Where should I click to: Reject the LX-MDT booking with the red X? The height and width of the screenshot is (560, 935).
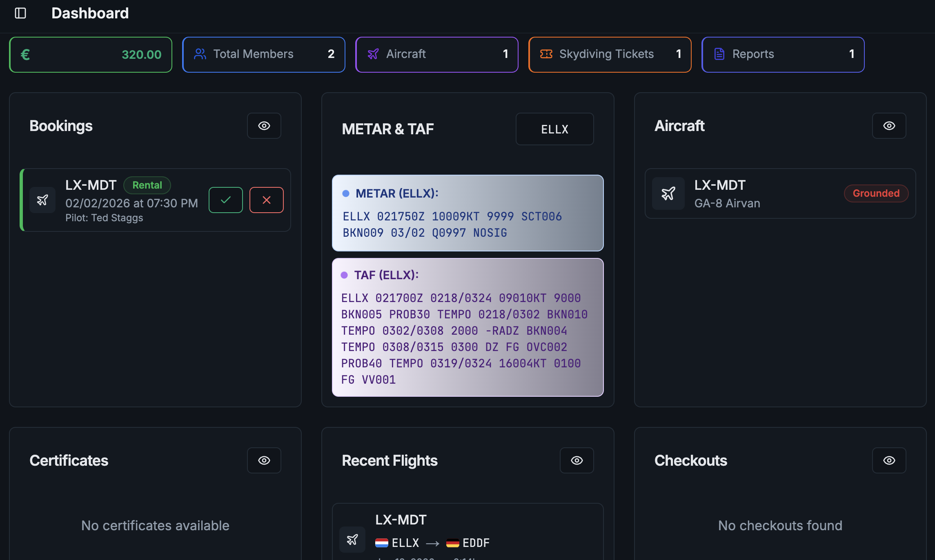tap(267, 200)
